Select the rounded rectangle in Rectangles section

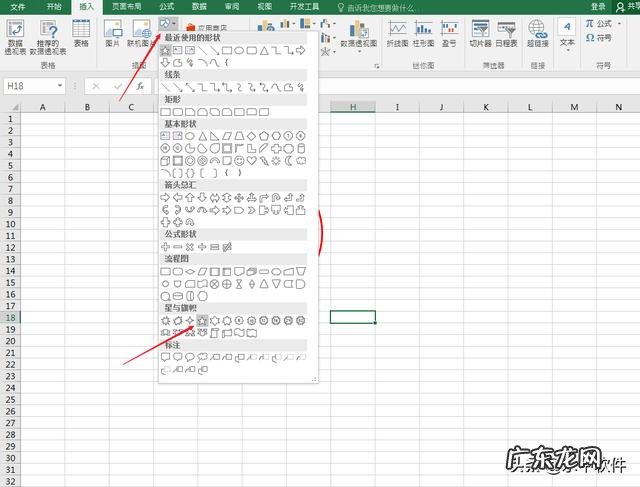point(178,112)
